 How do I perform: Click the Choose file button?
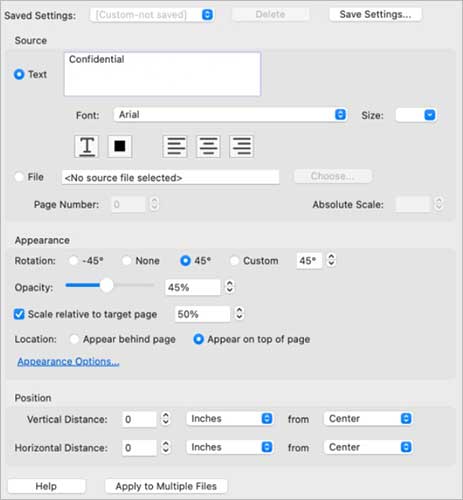[333, 176]
